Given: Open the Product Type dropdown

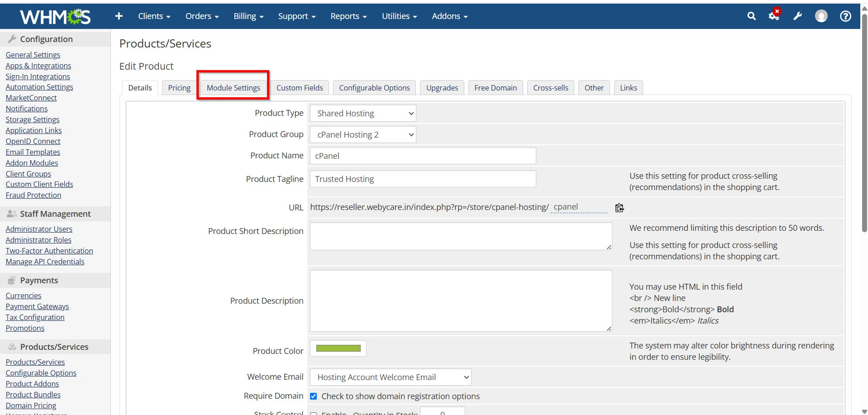Looking at the screenshot, I should tap(363, 113).
